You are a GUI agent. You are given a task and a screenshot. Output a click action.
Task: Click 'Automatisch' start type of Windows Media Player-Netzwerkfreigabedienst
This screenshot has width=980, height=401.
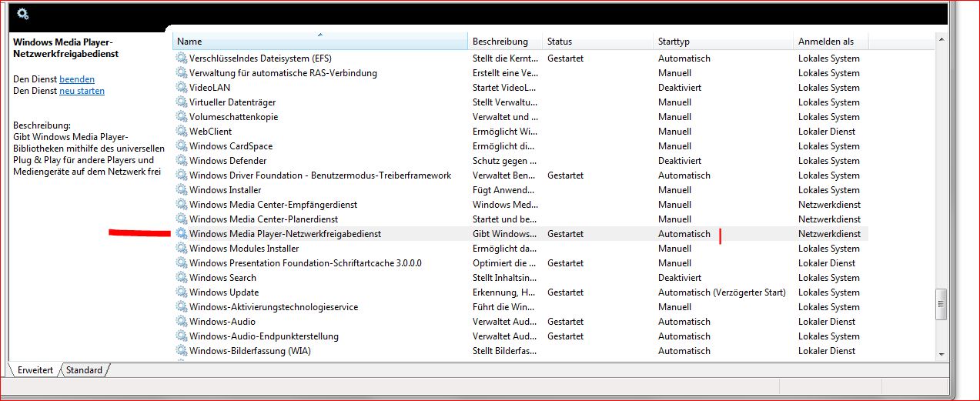(684, 234)
